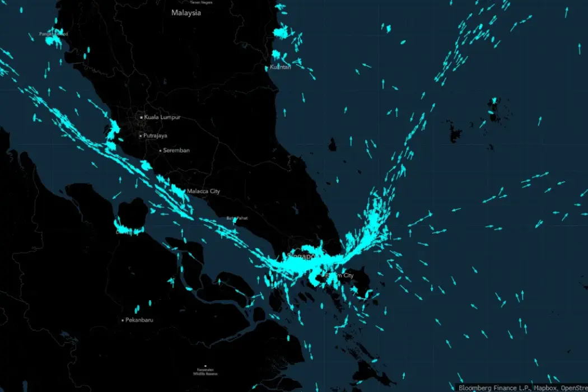Click the Pekanbaru city marker dot
588x392 pixels.
coord(123,320)
